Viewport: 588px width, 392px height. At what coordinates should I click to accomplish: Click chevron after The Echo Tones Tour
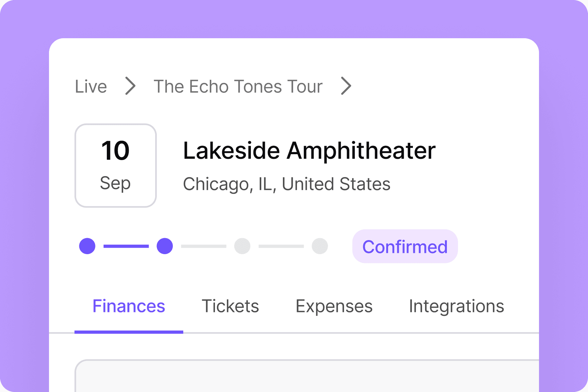[x=346, y=86]
